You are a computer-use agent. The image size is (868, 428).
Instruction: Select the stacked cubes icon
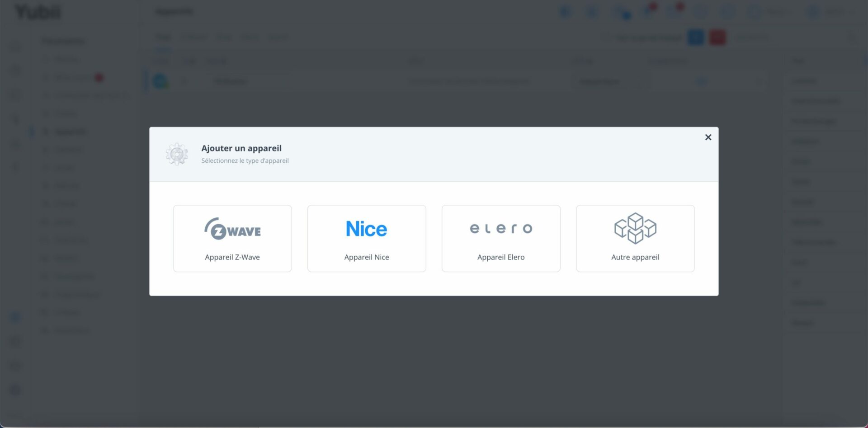pyautogui.click(x=635, y=228)
